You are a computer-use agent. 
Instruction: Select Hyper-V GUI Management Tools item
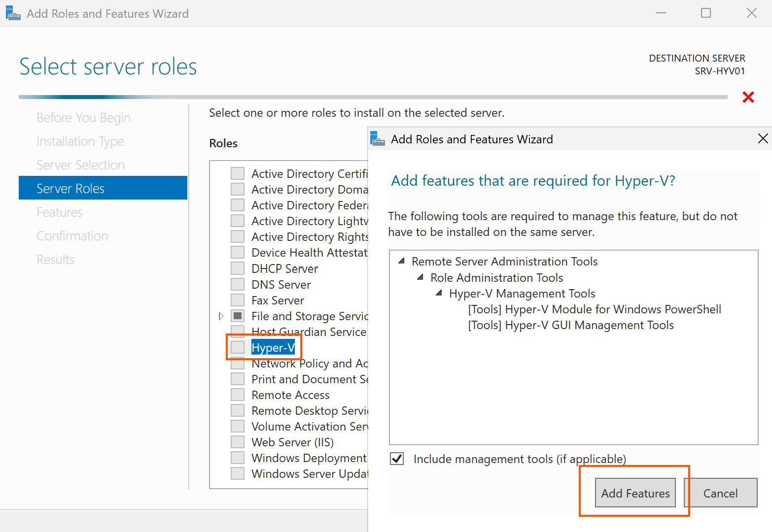(570, 325)
